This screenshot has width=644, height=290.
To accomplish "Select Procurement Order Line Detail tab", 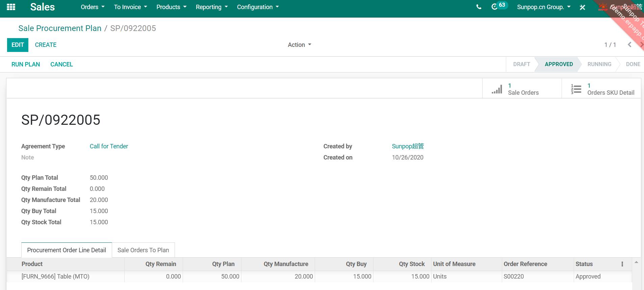I will pyautogui.click(x=67, y=250).
